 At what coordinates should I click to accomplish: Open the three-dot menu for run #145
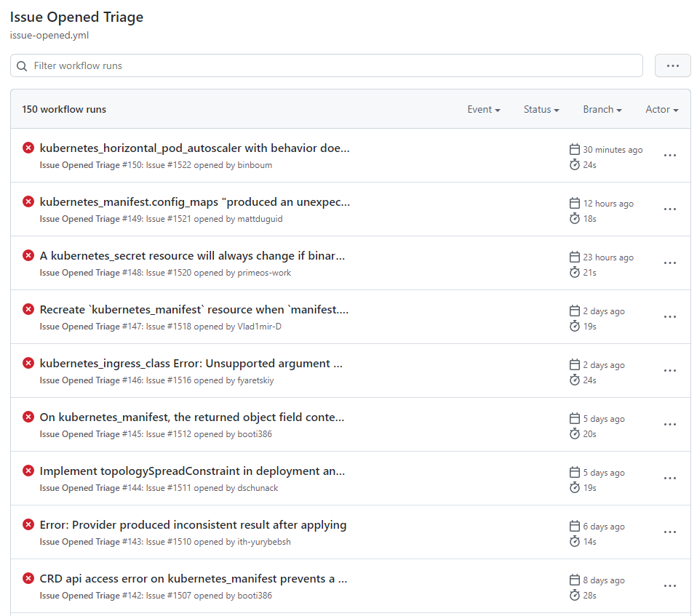(670, 424)
